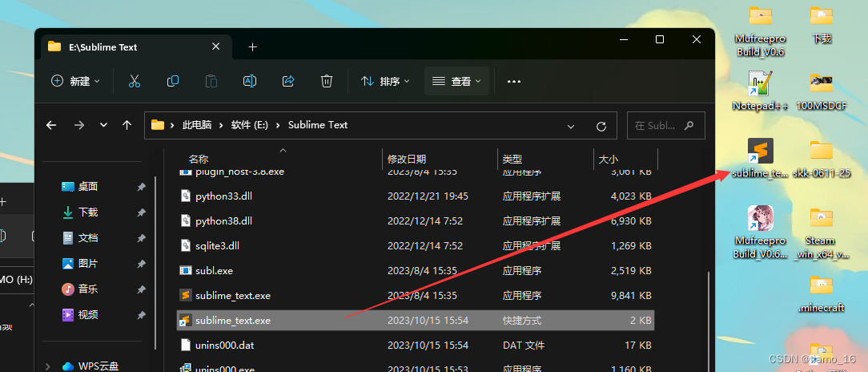Click the Share icon in toolbar
This screenshot has width=868, height=372.
click(x=287, y=81)
